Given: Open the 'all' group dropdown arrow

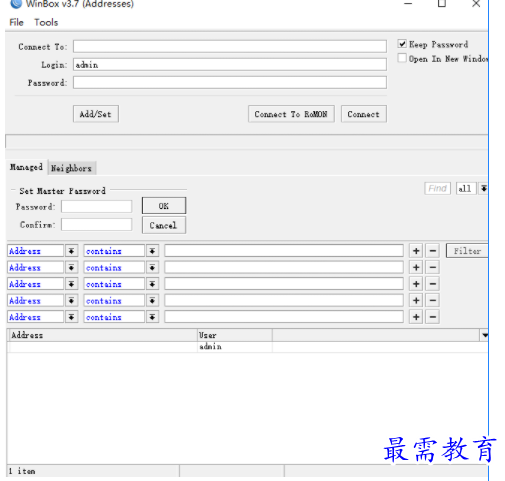Looking at the screenshot, I should click(484, 188).
